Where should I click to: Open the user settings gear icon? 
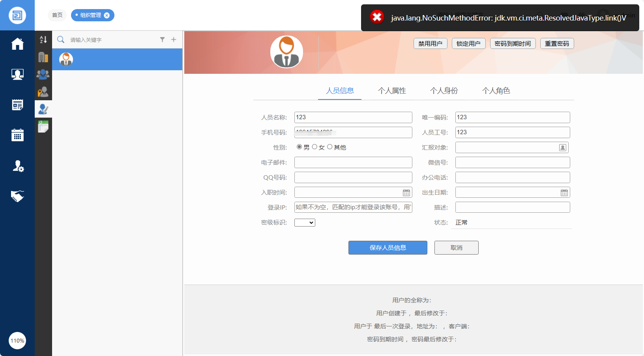coord(18,166)
